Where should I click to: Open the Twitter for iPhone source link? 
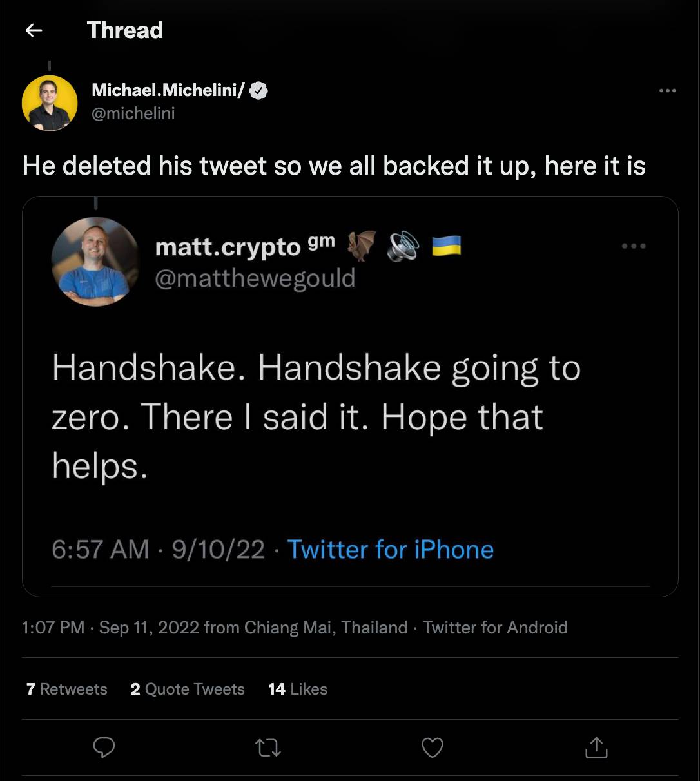[391, 549]
